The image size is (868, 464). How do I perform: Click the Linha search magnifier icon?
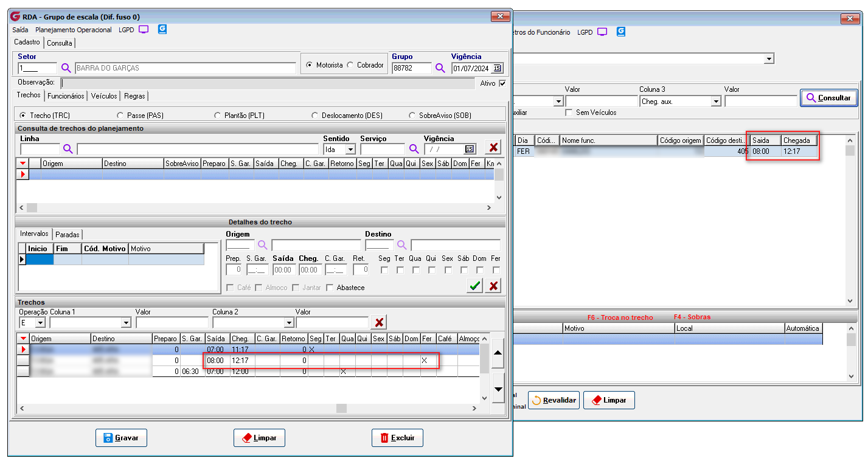click(x=68, y=149)
